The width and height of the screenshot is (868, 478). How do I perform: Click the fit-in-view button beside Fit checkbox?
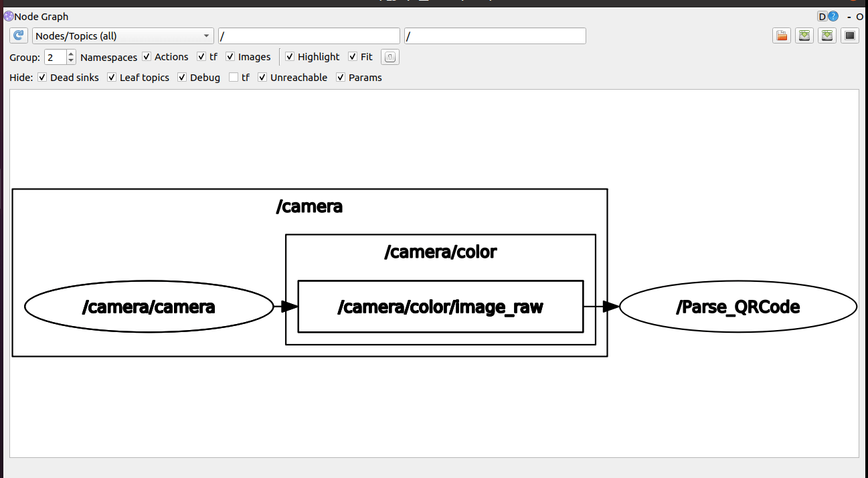coord(390,58)
